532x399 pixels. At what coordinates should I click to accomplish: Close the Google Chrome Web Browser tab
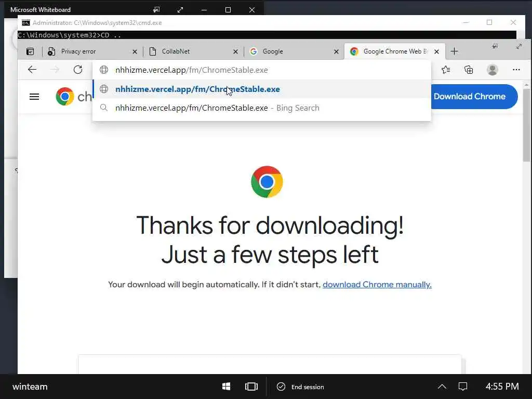(436, 51)
